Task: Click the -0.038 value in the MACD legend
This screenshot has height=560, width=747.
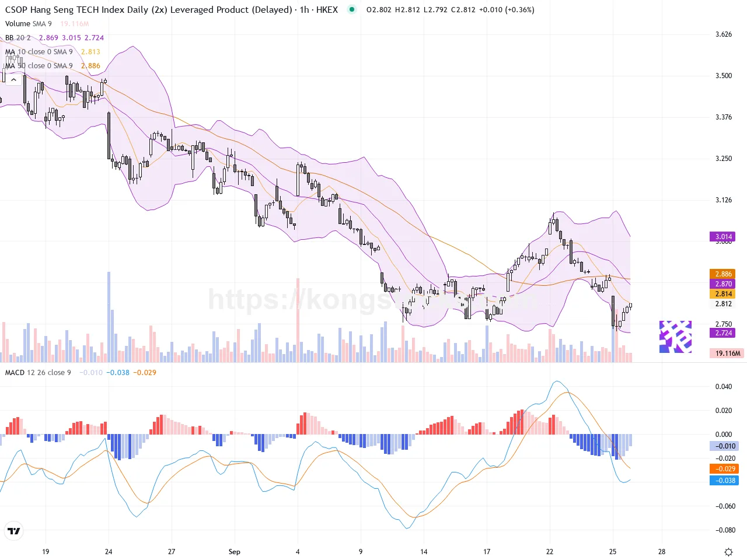Action: [x=118, y=373]
